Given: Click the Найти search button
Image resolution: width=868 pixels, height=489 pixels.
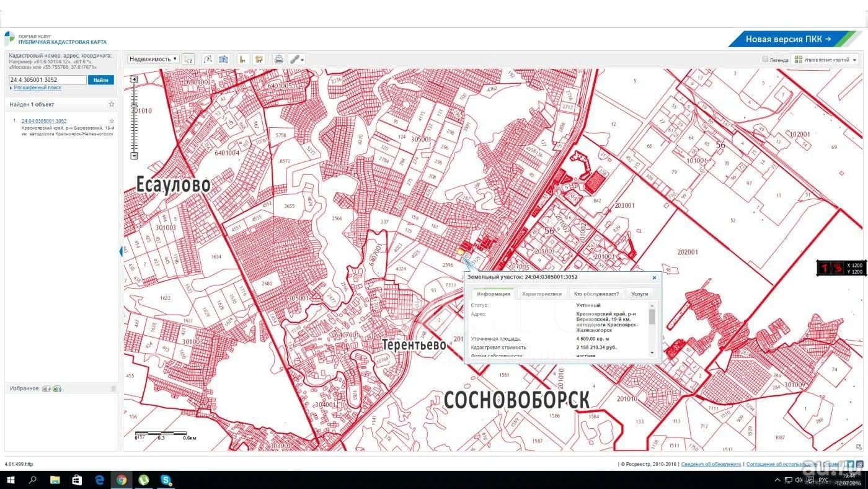Looking at the screenshot, I should 101,80.
